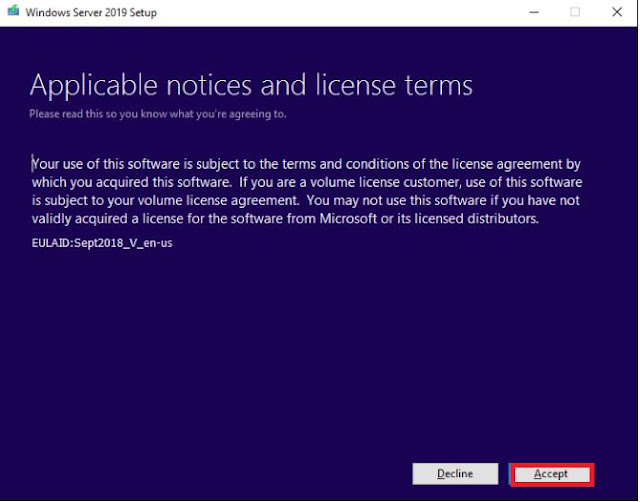Click the Windows Server Setup title bar icon

[x=13, y=11]
